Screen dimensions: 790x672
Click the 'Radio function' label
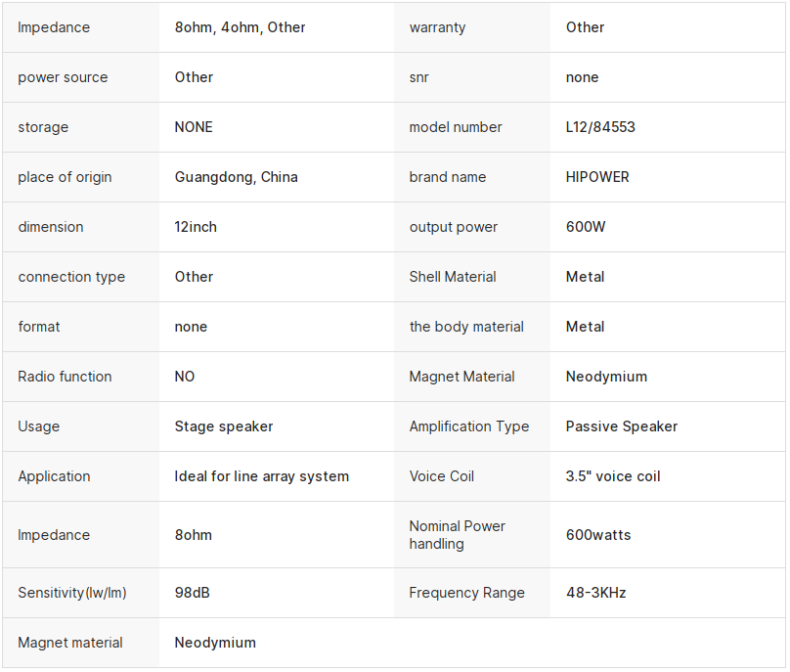tap(65, 377)
